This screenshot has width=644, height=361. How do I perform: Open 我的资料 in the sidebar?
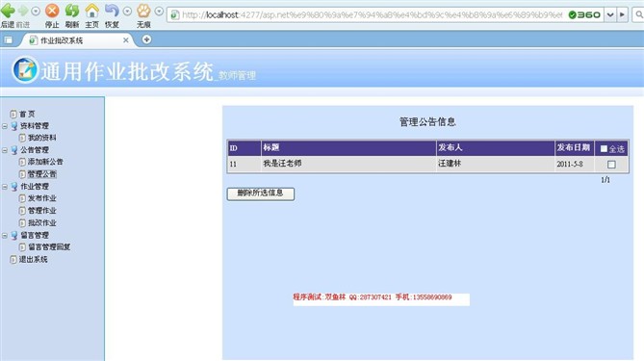tap(42, 138)
